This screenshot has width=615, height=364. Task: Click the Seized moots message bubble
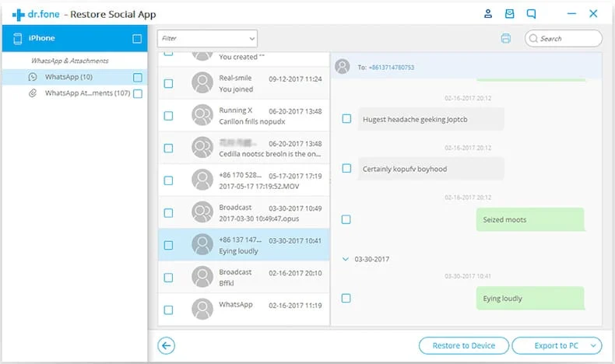[530, 219]
